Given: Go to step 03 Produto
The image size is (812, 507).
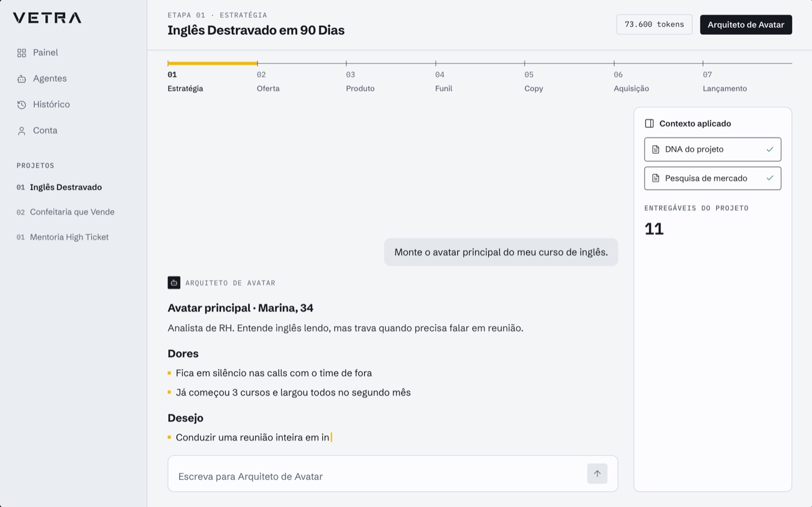Looking at the screenshot, I should pos(360,82).
